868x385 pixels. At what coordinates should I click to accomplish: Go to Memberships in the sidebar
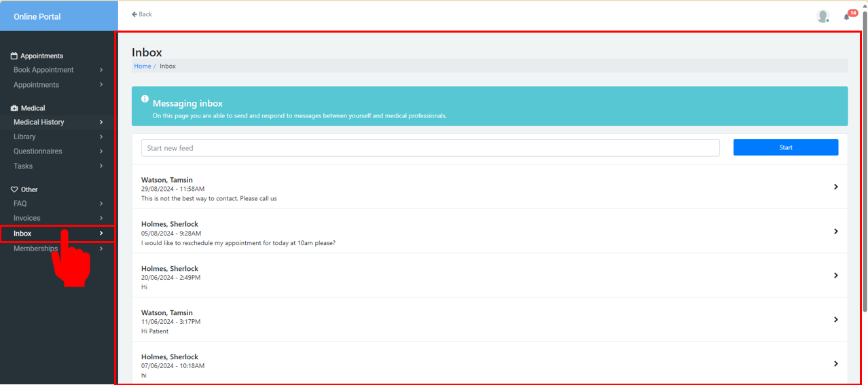point(35,249)
